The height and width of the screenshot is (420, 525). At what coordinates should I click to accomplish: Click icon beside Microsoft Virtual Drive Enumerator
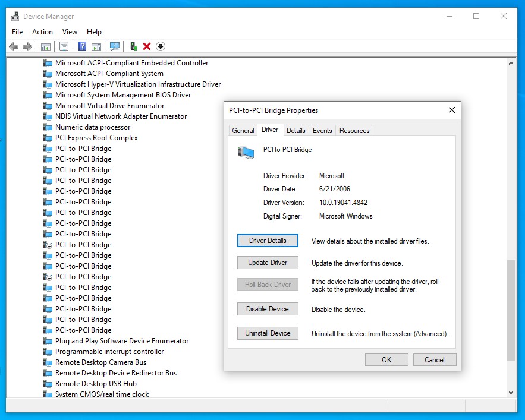pyautogui.click(x=48, y=106)
